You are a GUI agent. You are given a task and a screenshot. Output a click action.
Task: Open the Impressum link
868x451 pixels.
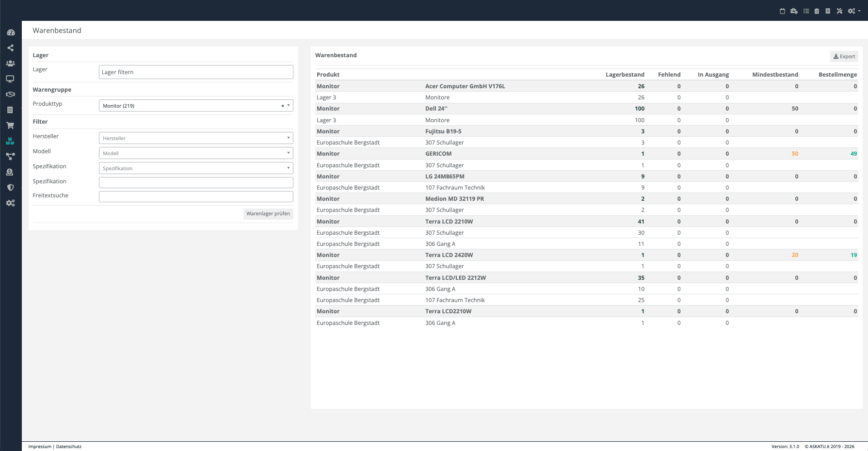pos(40,447)
